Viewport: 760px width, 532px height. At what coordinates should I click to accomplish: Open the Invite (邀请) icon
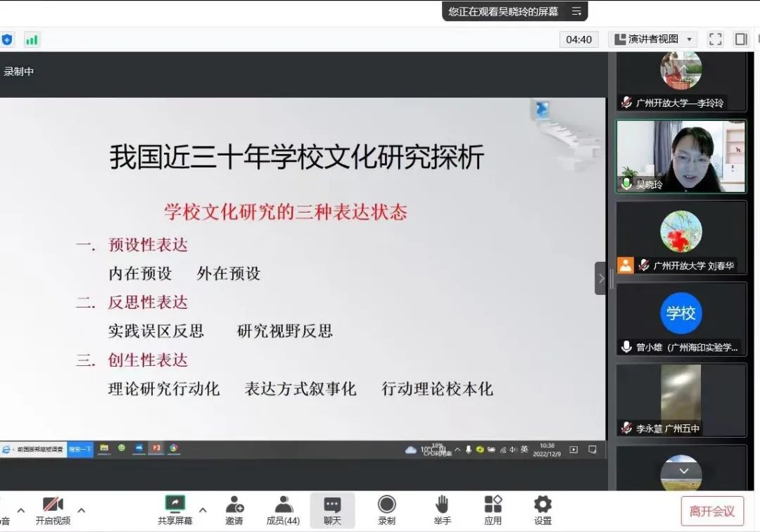click(234, 509)
